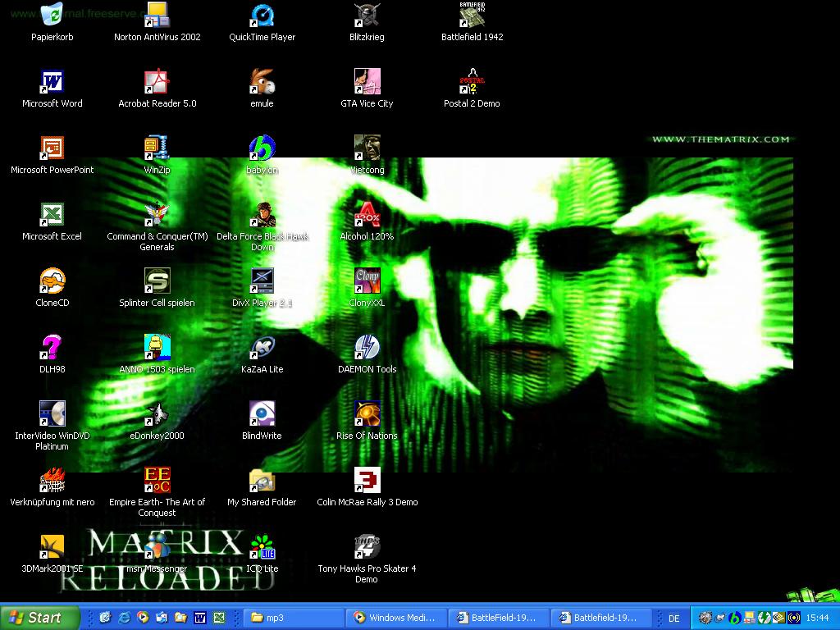Click the Microsoft PowerPoint desktop shortcut

tap(52, 148)
